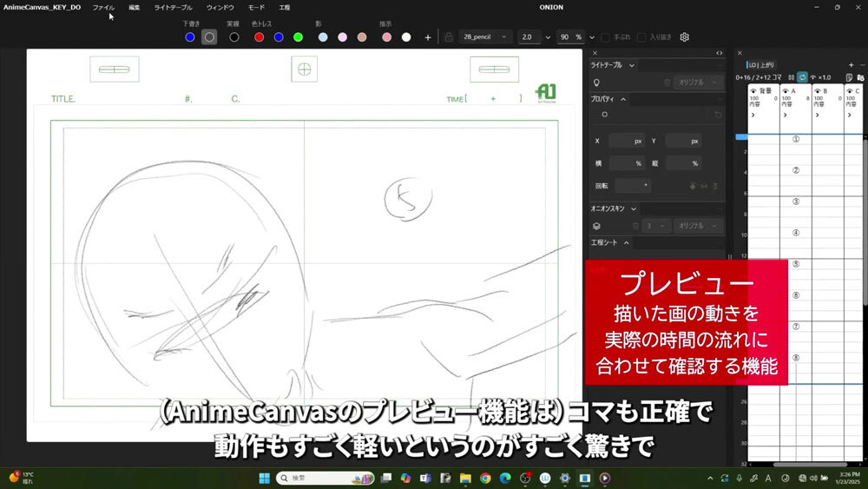Select frame ③ cell in column A
The height and width of the screenshot is (489, 868).
[x=795, y=202]
